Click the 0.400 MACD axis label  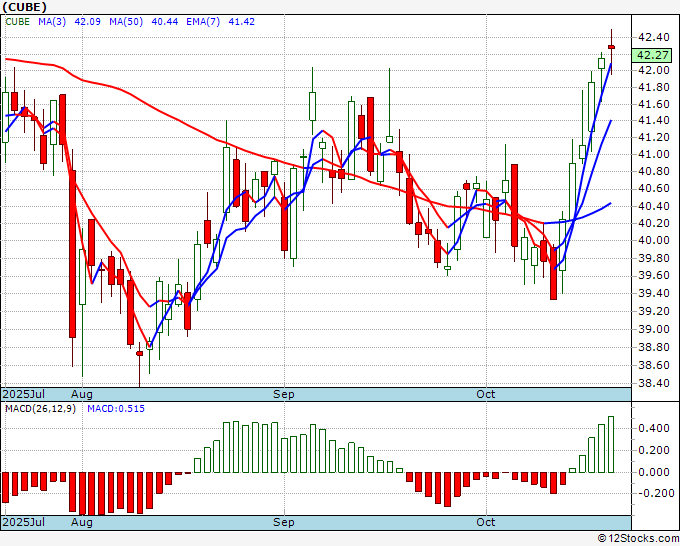click(654, 428)
